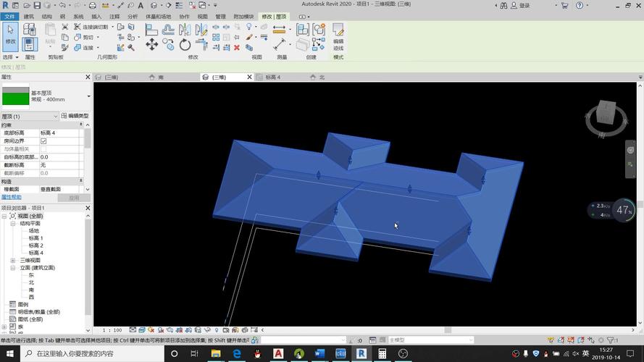Select the 标高 2 view in project browser
Image resolution: width=644 pixels, height=362 pixels.
click(36, 245)
